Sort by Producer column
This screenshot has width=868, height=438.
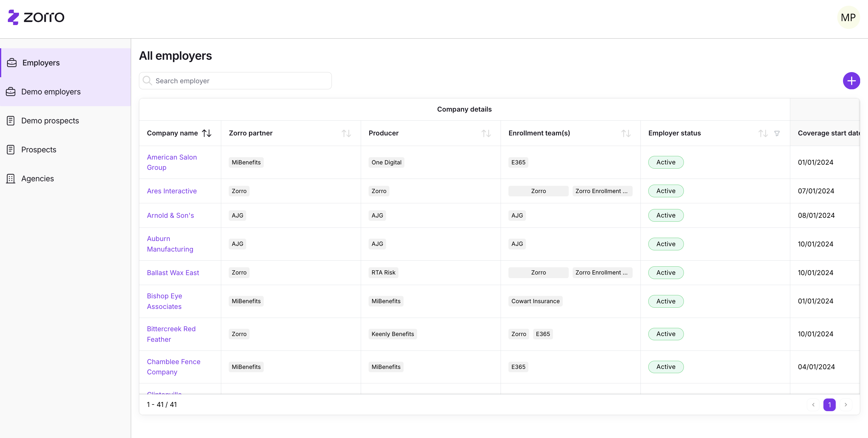[x=486, y=133]
